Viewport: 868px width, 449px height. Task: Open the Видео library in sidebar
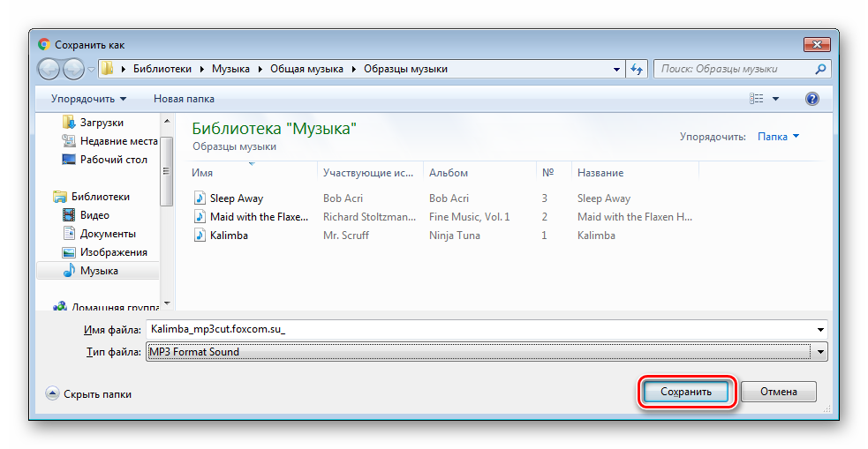(94, 215)
